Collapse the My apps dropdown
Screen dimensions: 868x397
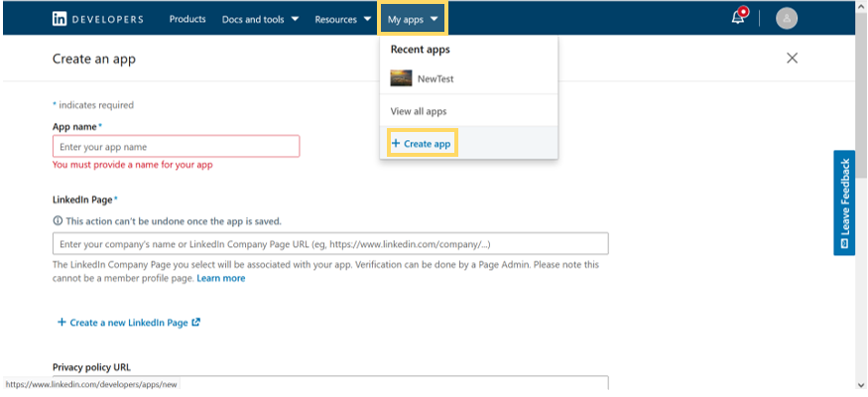pyautogui.click(x=413, y=20)
